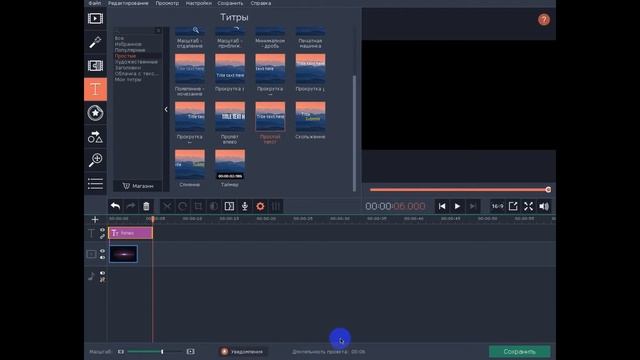Viewport: 640px width, 360px height.
Task: Toggle video track mute icon
Action: pos(102,258)
